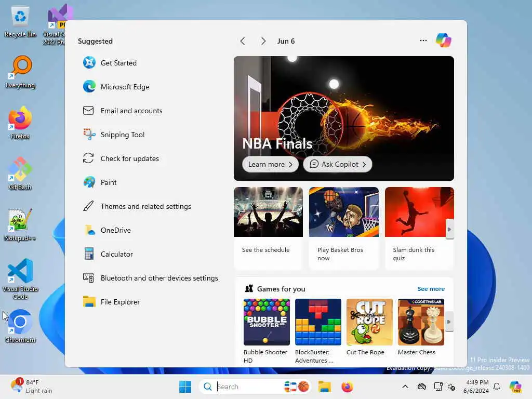Screen dimensions: 532x399
Task: Open Bluetooth and other devices settings
Action: (151, 278)
